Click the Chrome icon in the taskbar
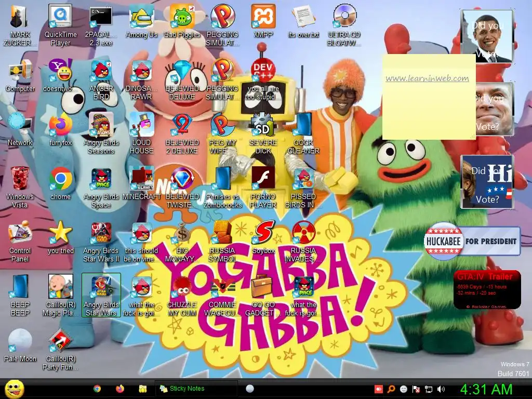The width and height of the screenshot is (532, 399). 97,389
